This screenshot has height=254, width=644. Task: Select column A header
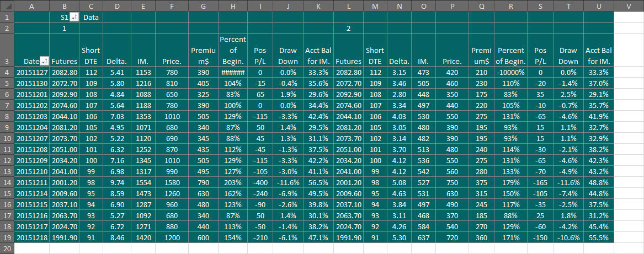[x=32, y=6]
